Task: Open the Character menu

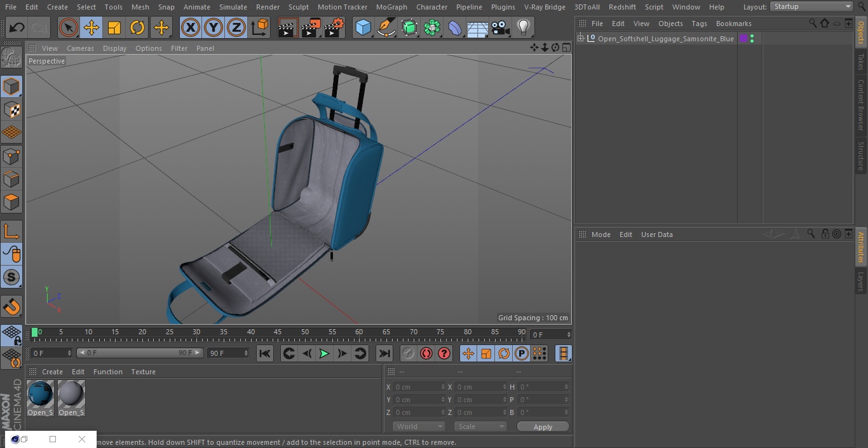Action: tap(431, 7)
